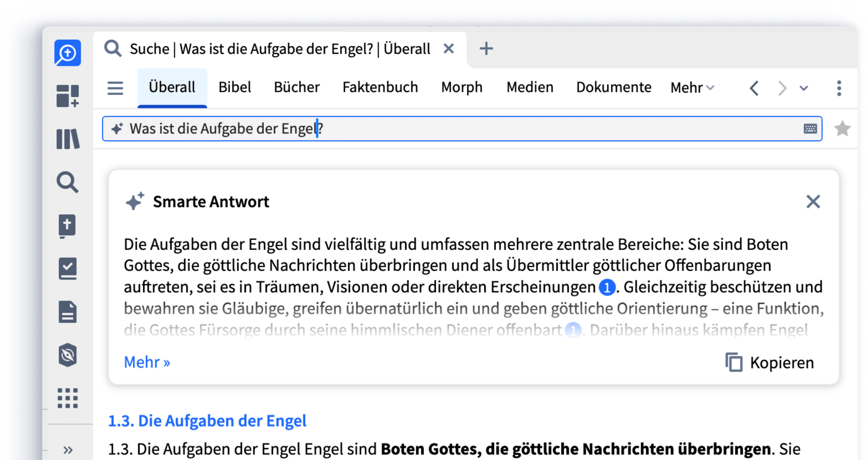Open the apps grid sidebar icon
This screenshot has width=868, height=460.
[x=68, y=398]
